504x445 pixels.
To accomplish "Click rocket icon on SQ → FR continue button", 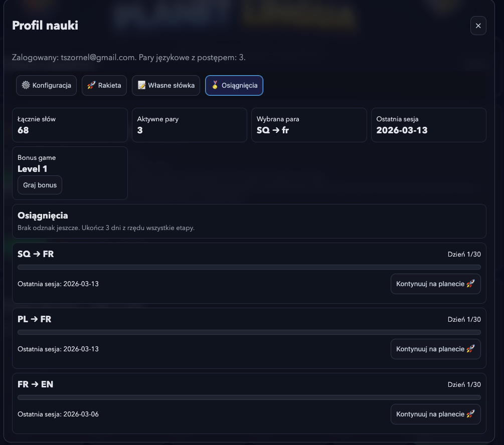I will (470, 283).
